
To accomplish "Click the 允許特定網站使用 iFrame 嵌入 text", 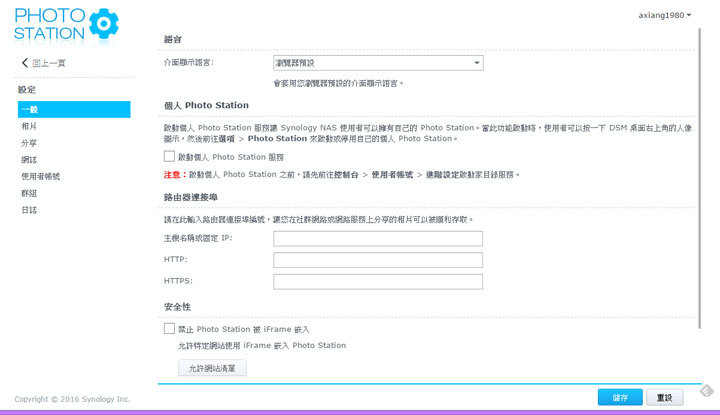I will [262, 345].
